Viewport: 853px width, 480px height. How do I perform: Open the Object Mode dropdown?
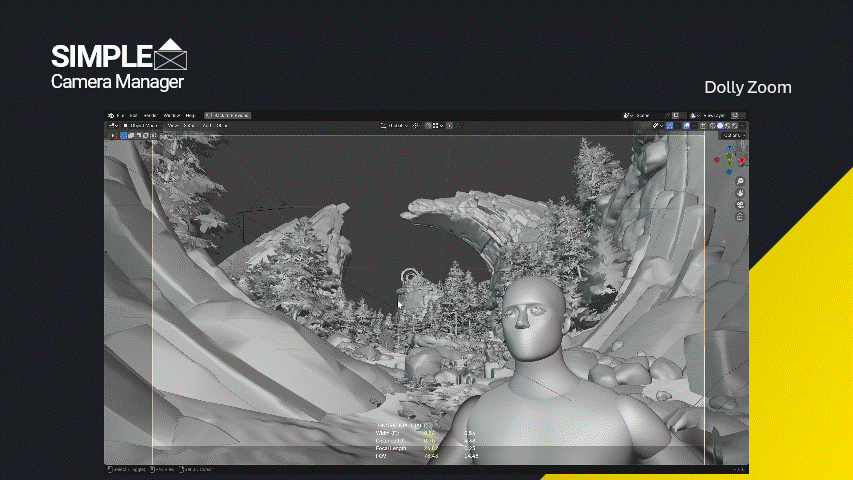(x=141, y=126)
